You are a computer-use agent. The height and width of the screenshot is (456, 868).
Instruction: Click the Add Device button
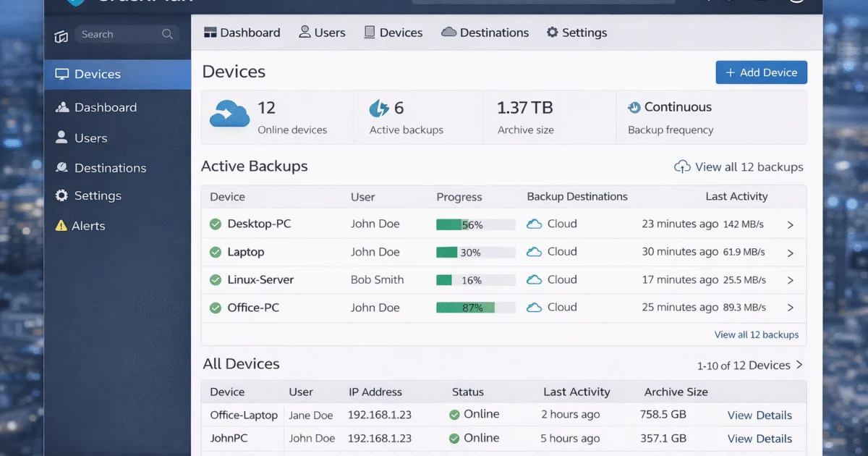click(x=761, y=72)
